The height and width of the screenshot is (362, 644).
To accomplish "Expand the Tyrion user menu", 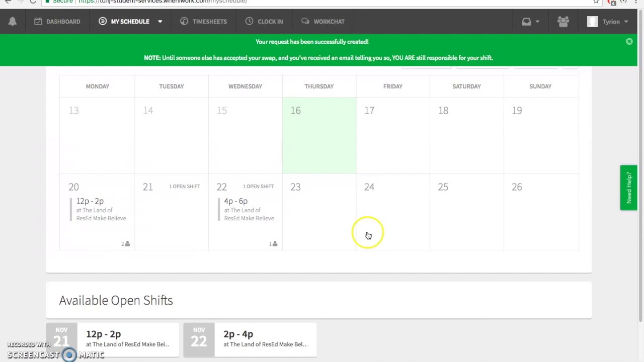I will pyautogui.click(x=626, y=22).
